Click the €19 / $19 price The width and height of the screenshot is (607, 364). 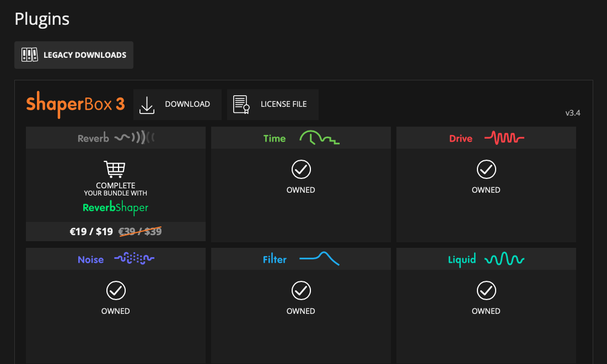[92, 232]
